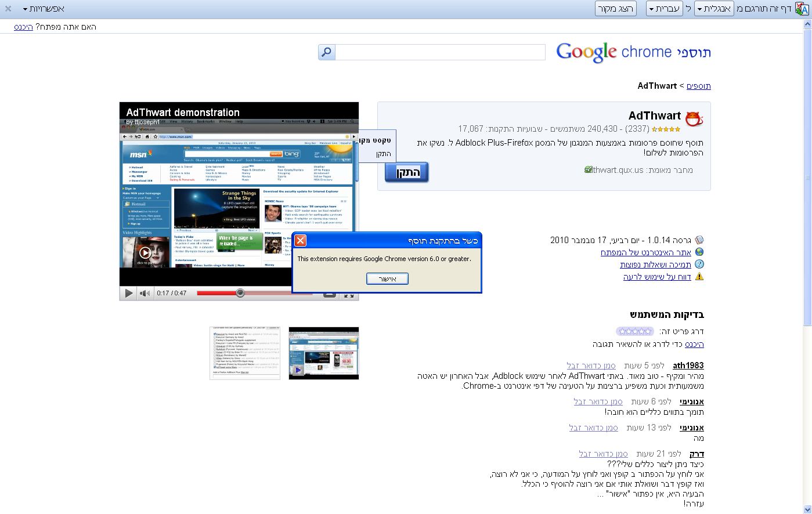Click the Google chrome extensions logo
This screenshot has height=514, width=812.
(634, 52)
